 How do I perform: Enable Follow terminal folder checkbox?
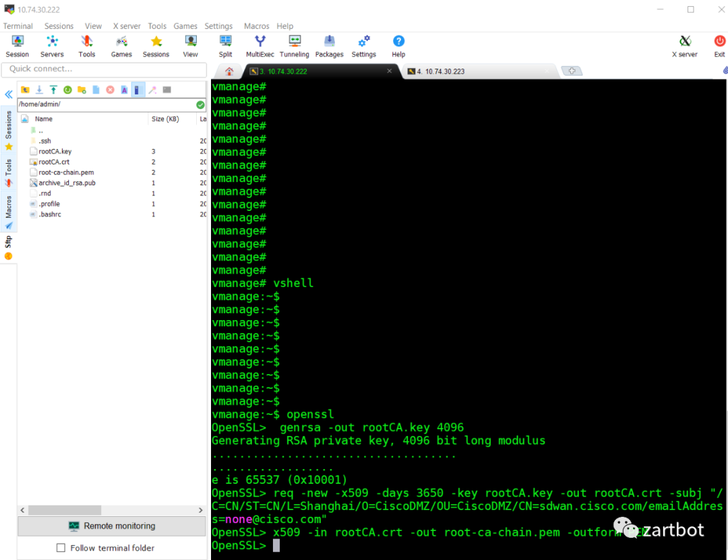pyautogui.click(x=61, y=548)
